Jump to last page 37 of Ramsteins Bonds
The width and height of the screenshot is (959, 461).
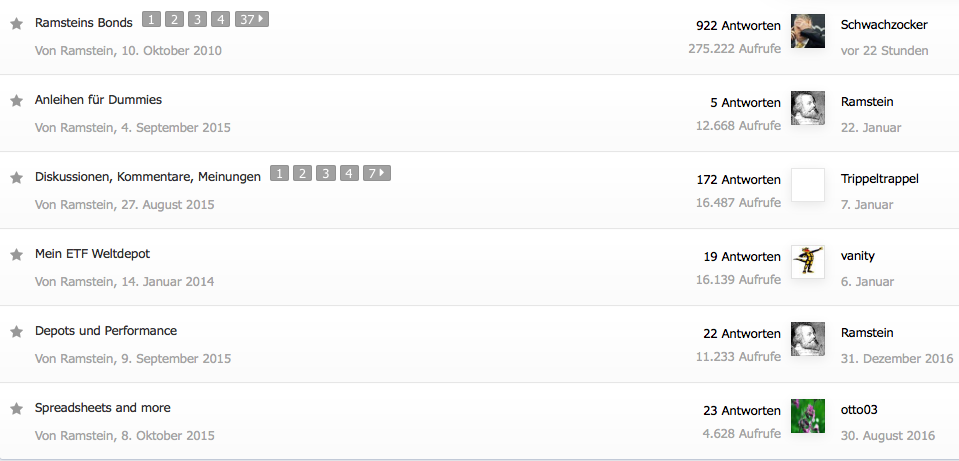point(252,19)
